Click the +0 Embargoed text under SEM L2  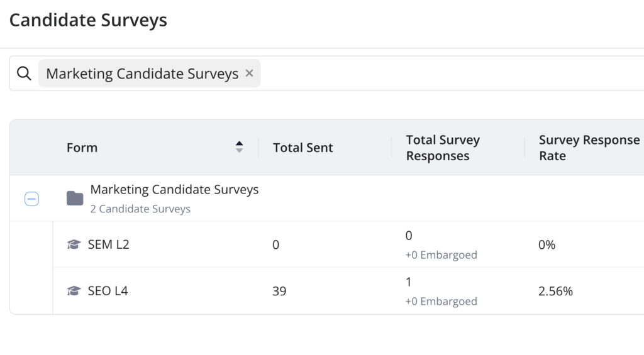point(441,255)
